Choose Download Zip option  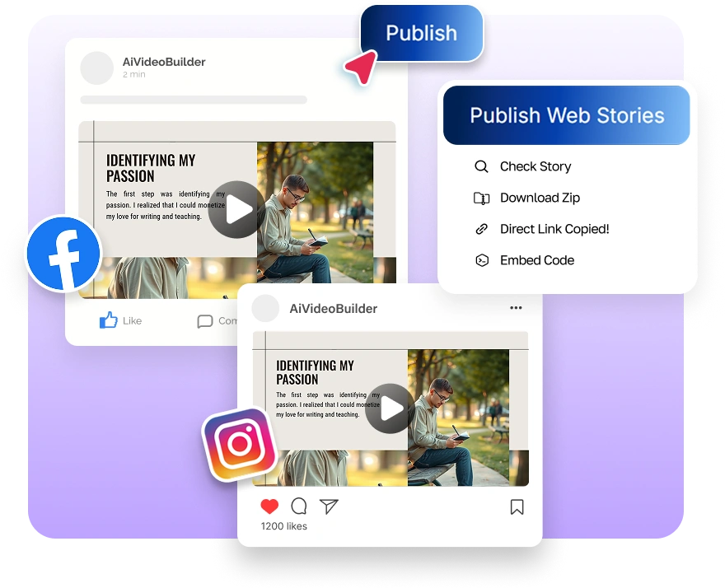(540, 198)
